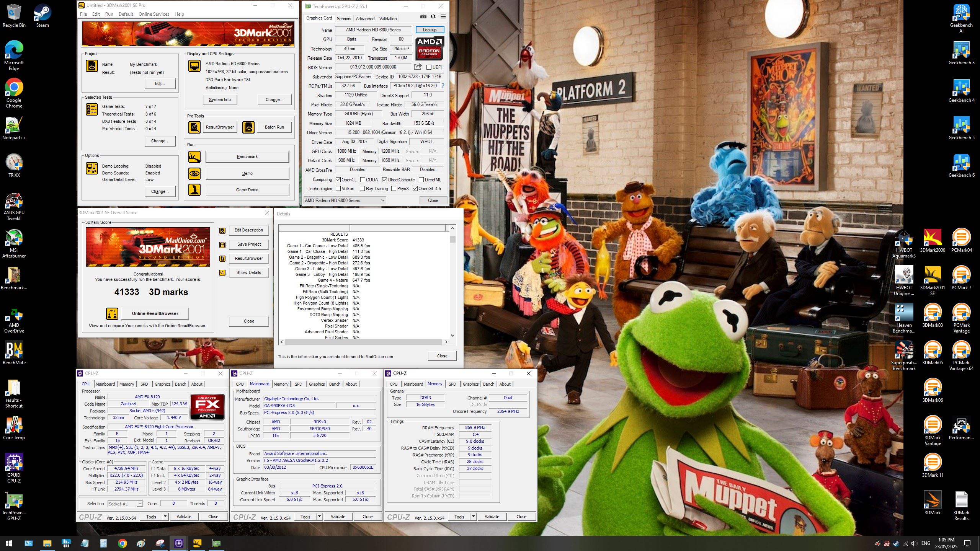The image size is (980, 551).
Task: Switch to the Sensors tab in GPU-Z
Action: [x=344, y=18]
